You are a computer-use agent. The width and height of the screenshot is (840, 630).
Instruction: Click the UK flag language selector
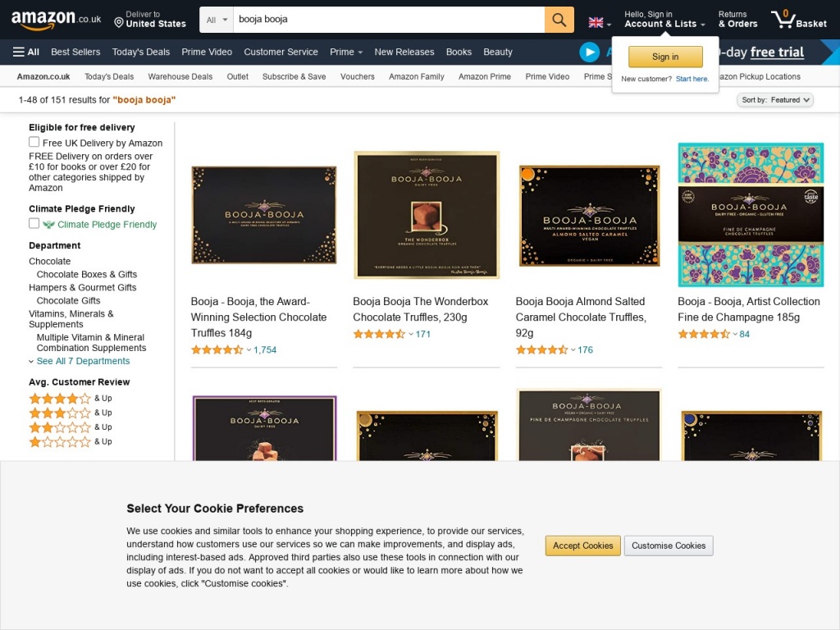pos(599,23)
